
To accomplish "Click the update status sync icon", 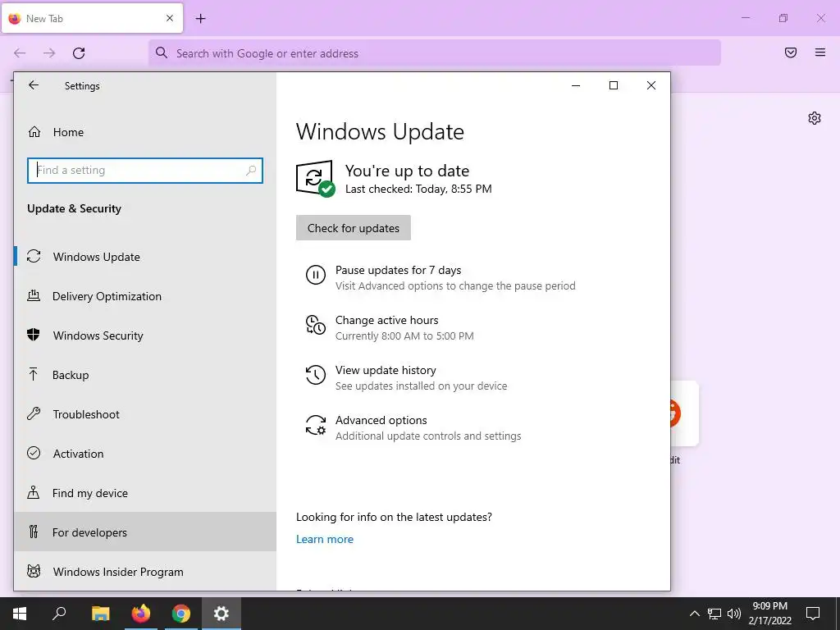I will (315, 178).
